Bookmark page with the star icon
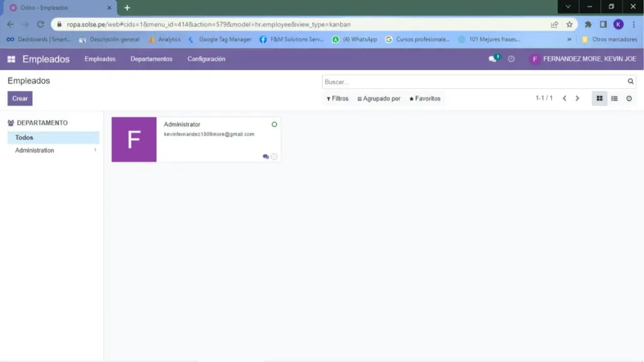 [x=569, y=25]
